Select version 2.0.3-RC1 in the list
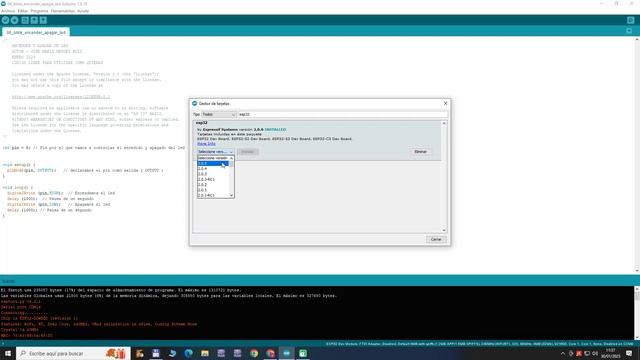Screen dimensions: 640x360 (213, 179)
